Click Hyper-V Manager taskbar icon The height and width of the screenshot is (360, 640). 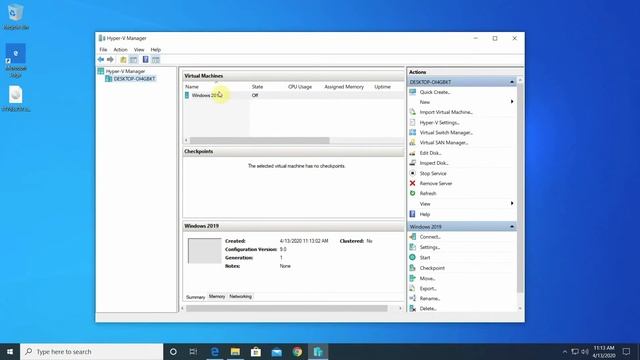coord(318,351)
